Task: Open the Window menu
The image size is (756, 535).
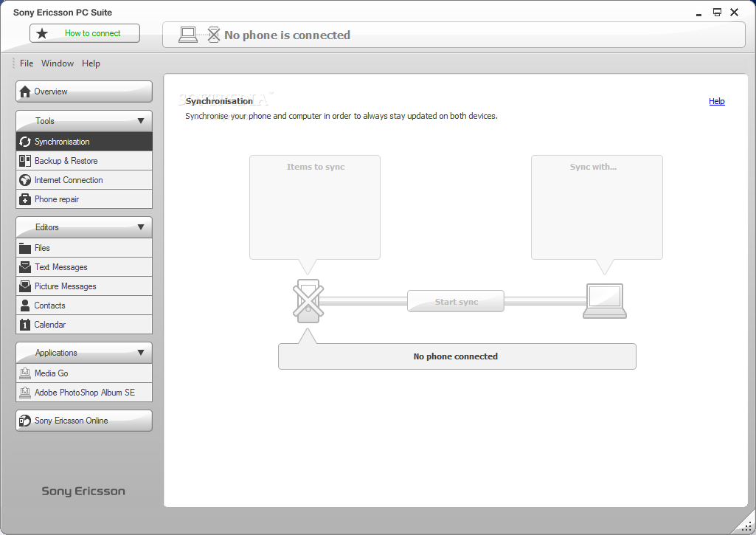Action: click(58, 63)
